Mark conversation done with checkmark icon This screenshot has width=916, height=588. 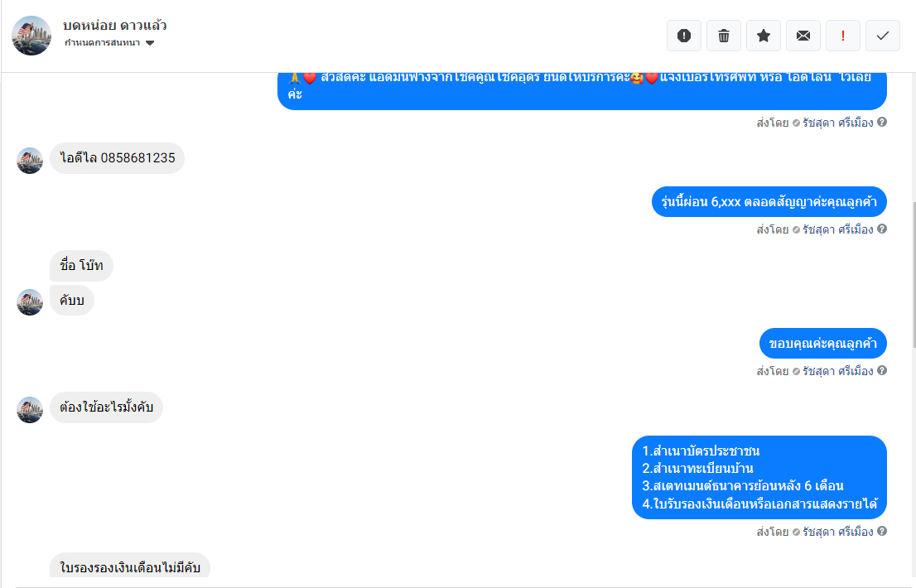(x=882, y=36)
